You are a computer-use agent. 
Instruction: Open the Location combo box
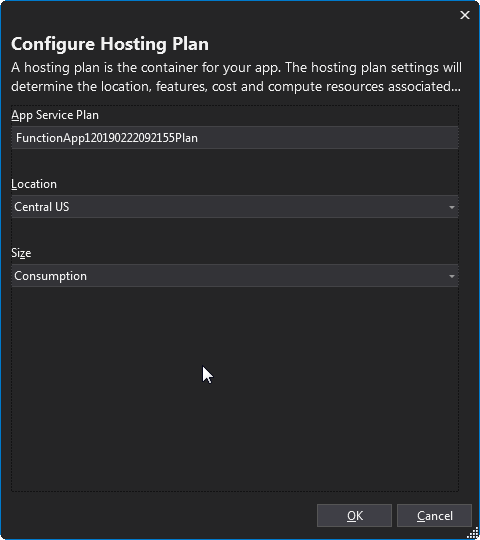235,207
